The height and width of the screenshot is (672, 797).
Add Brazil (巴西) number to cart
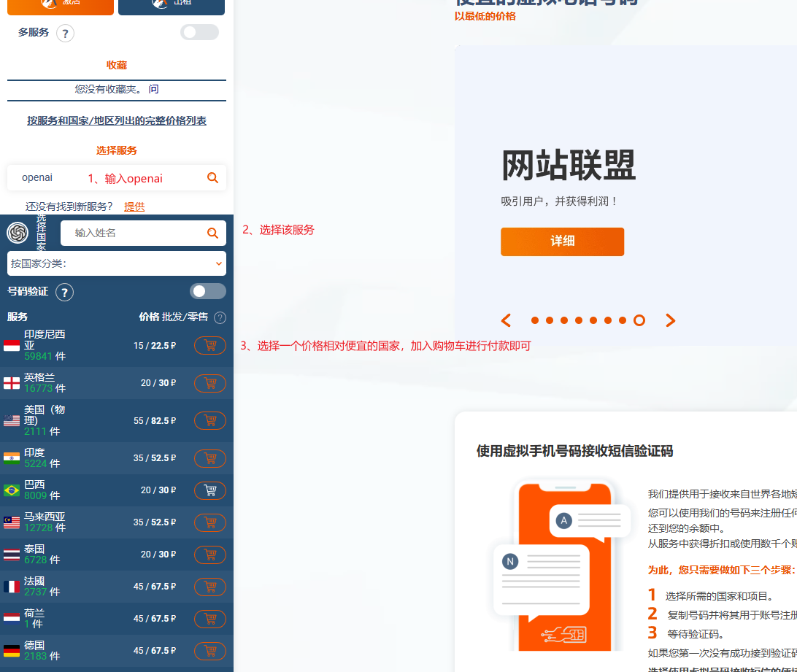(210, 490)
